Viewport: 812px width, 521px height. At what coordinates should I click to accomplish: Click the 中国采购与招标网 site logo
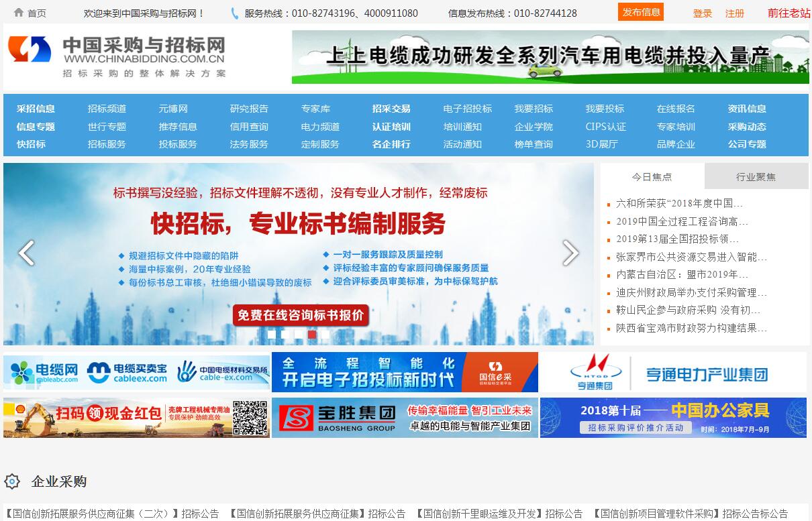pyautogui.click(x=117, y=57)
